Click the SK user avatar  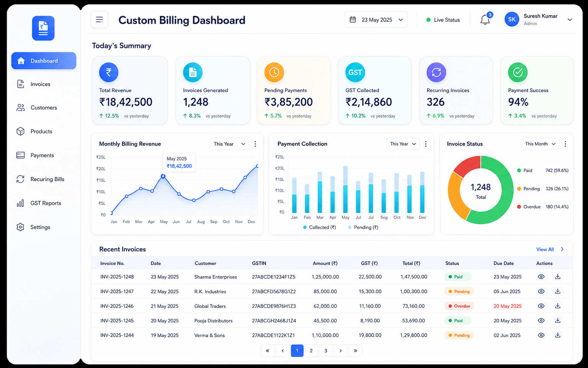512,20
